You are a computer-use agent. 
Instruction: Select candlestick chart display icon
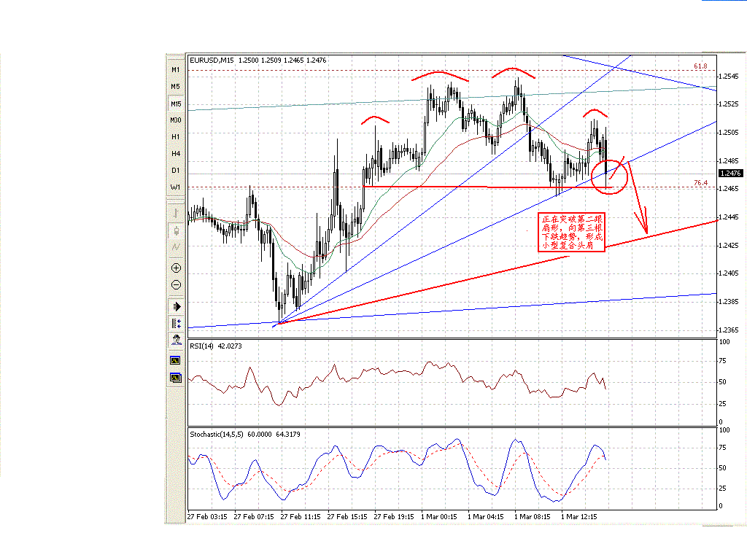pos(176,231)
